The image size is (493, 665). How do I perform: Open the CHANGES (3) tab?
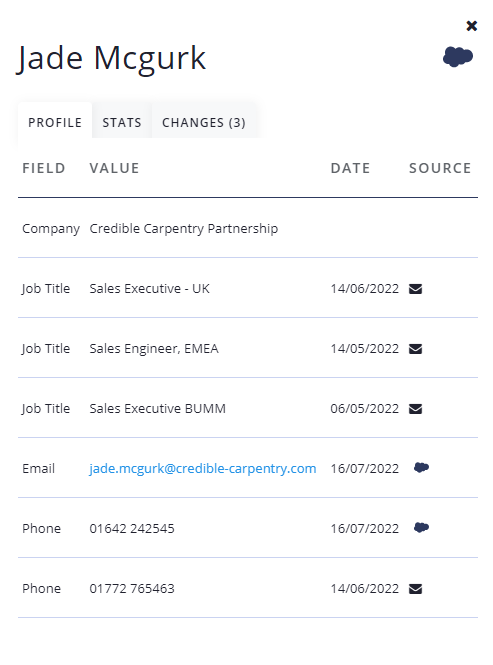point(204,123)
